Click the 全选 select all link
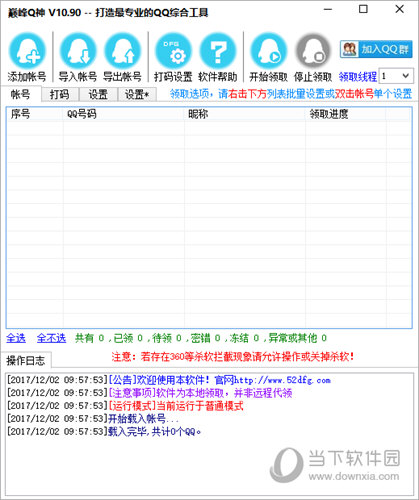Screen dimensions: 419x500 16,338
